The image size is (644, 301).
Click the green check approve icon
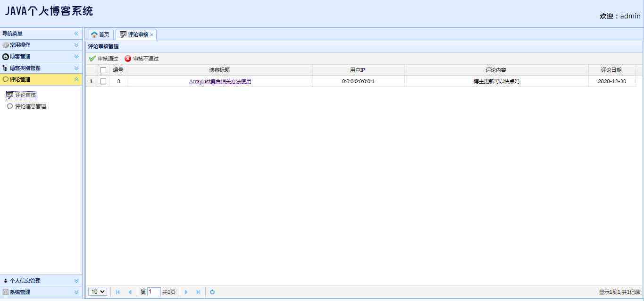click(92, 59)
